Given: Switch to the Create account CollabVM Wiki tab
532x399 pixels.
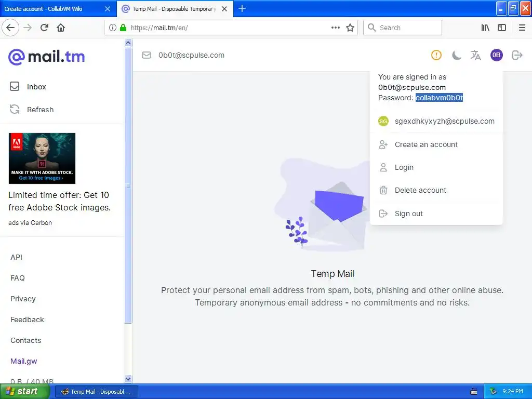Looking at the screenshot, I should [x=58, y=9].
